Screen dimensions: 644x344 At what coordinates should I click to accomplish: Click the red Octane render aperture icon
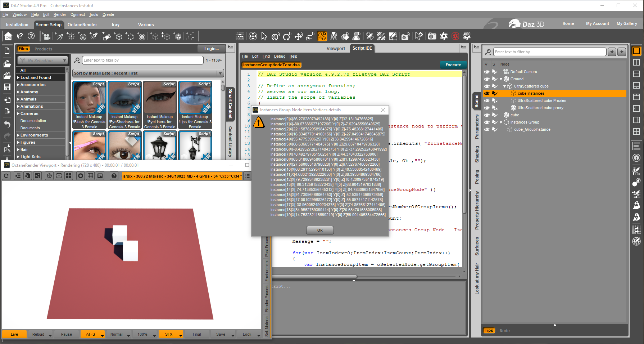click(x=455, y=36)
